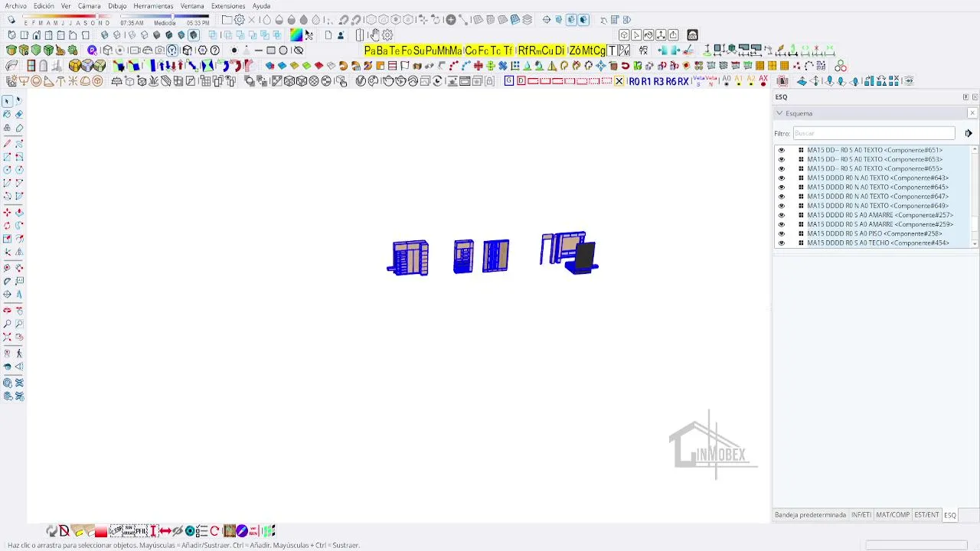Switch to the INF/ETI tray tab
Image resolution: width=980 pixels, height=551 pixels.
[x=861, y=515]
